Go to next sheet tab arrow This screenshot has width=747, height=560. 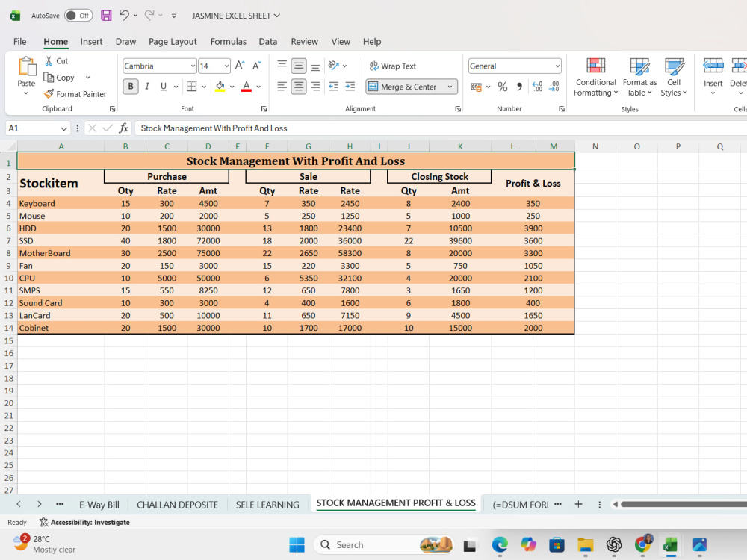click(x=39, y=504)
